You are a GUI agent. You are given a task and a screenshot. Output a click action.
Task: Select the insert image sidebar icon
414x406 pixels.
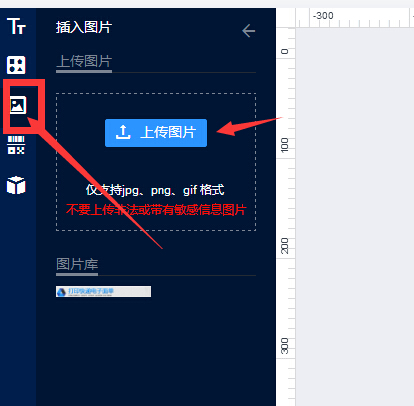click(18, 105)
